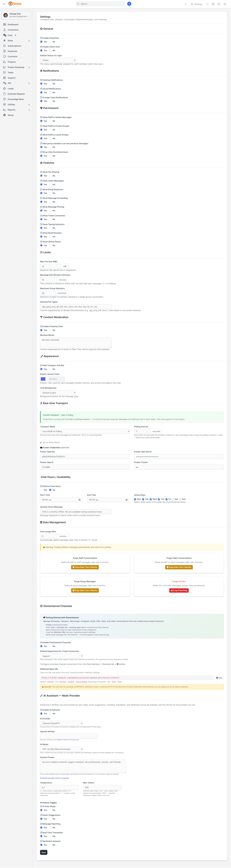The width and height of the screenshot is (231, 868).
Task: Click the Brand / Accent Color swatch
Action: (43, 379)
